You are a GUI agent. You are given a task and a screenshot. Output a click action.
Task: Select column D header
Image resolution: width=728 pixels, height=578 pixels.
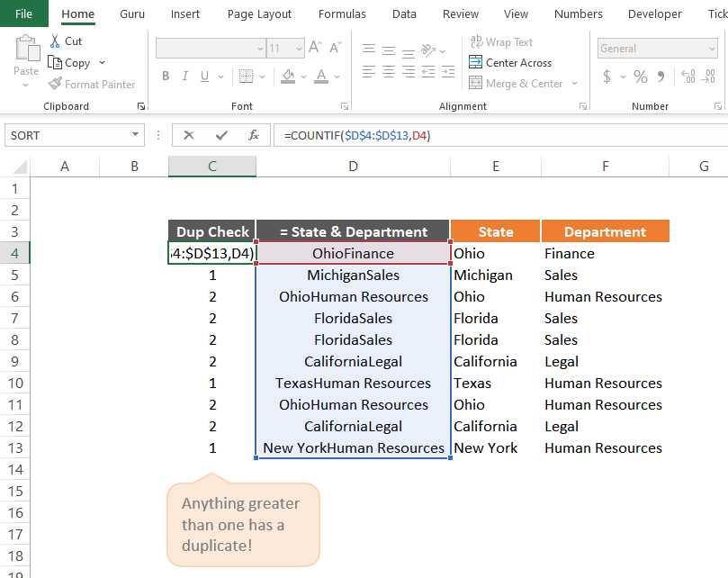353,167
